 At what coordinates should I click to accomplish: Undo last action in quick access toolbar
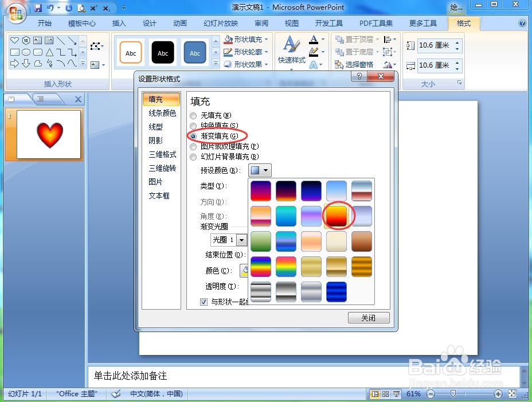(x=50, y=8)
